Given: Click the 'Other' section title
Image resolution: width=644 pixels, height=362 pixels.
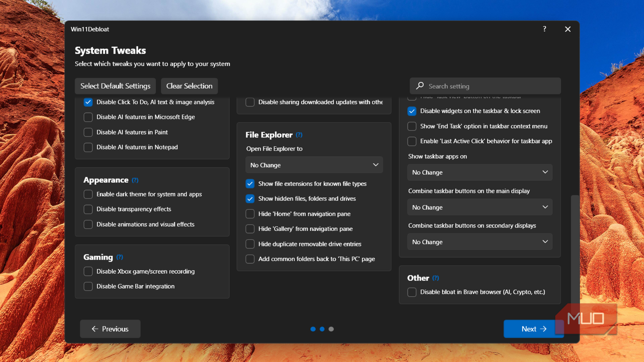Looking at the screenshot, I should coord(418,278).
